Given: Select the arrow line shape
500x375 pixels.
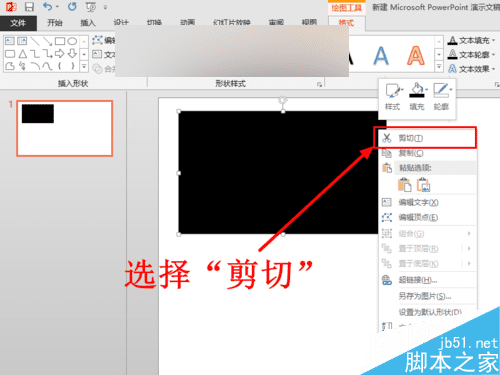Looking at the screenshot, I should 47,41.
